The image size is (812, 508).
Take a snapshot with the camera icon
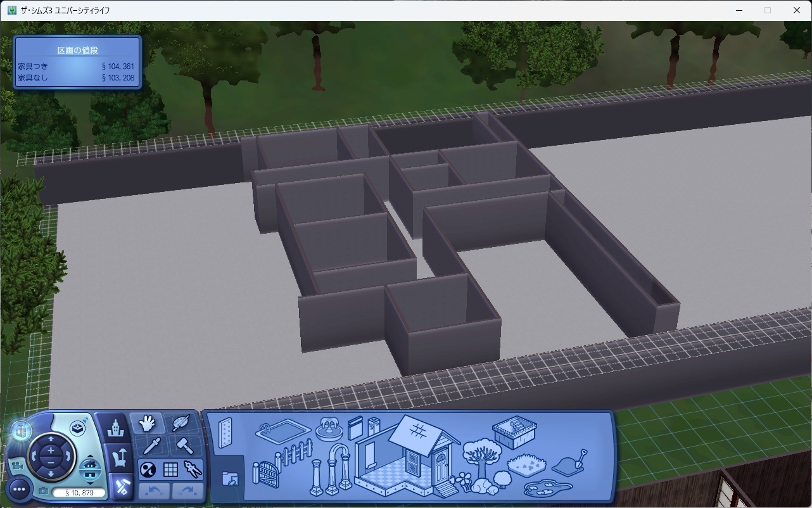click(42, 491)
